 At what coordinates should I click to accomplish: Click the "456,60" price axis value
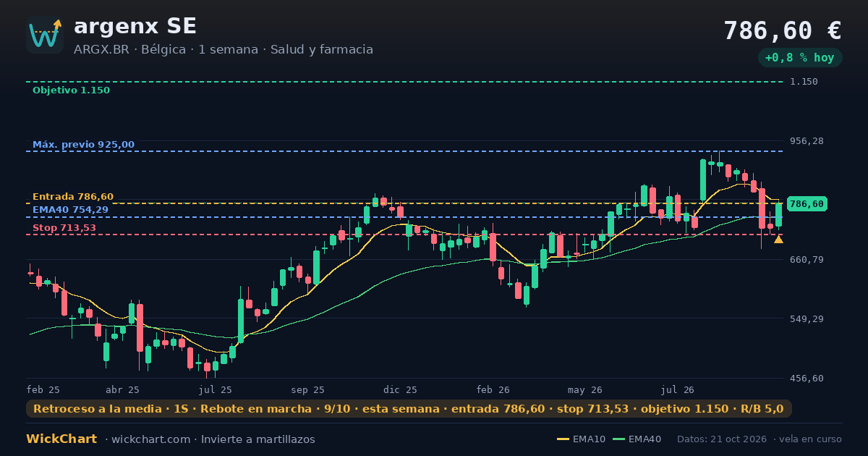click(x=807, y=379)
